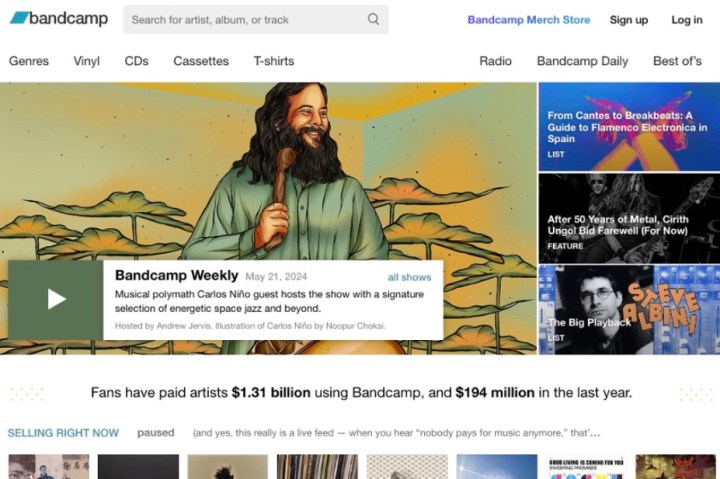Viewport: 720px width, 479px height.
Task: Toggle the paused live feed status
Action: click(x=155, y=433)
